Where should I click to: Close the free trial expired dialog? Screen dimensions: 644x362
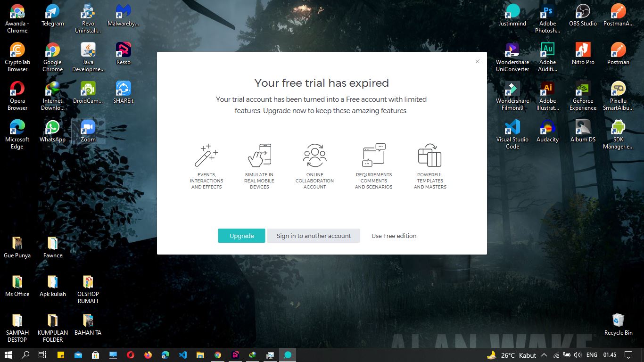click(477, 61)
